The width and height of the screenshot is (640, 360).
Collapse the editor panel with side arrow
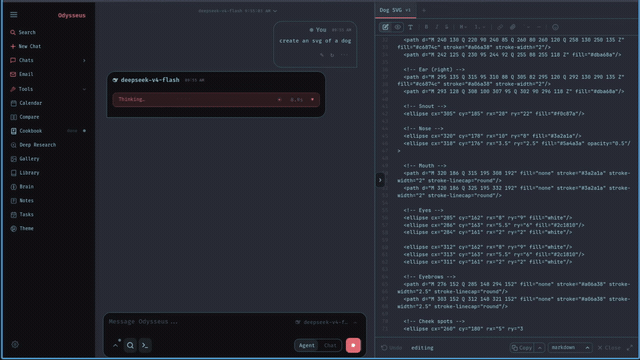point(380,180)
